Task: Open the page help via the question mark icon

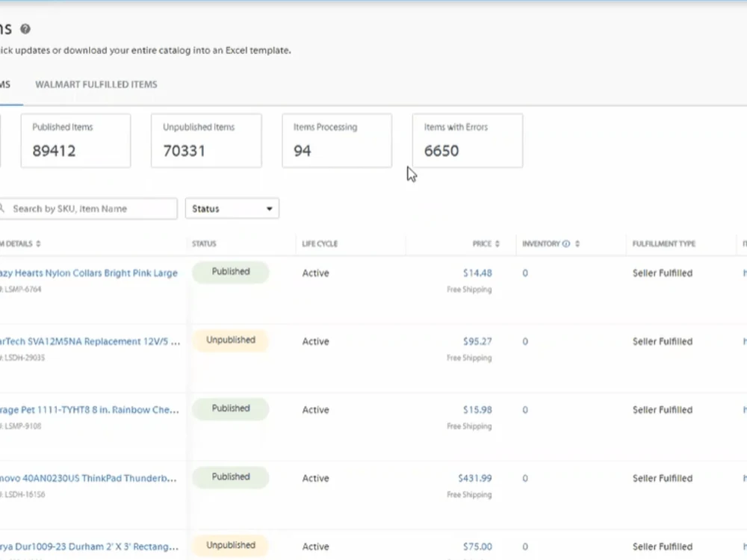Action: [x=25, y=29]
